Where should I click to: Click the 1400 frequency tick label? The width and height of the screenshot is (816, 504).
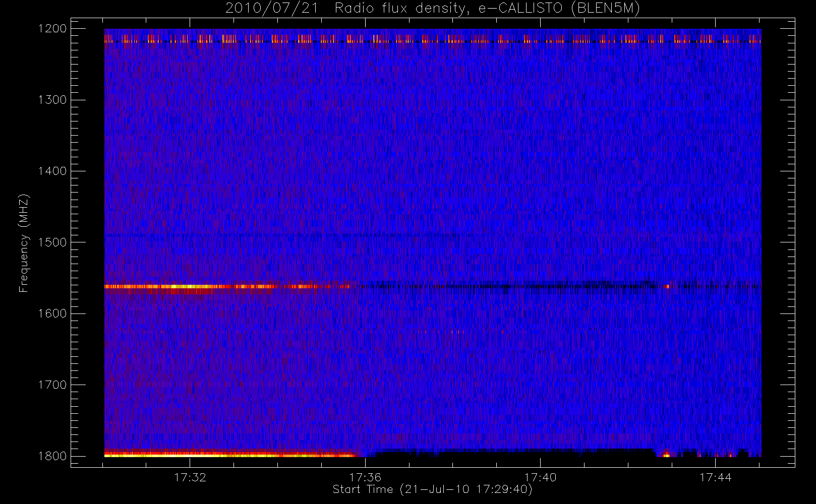click(x=53, y=171)
